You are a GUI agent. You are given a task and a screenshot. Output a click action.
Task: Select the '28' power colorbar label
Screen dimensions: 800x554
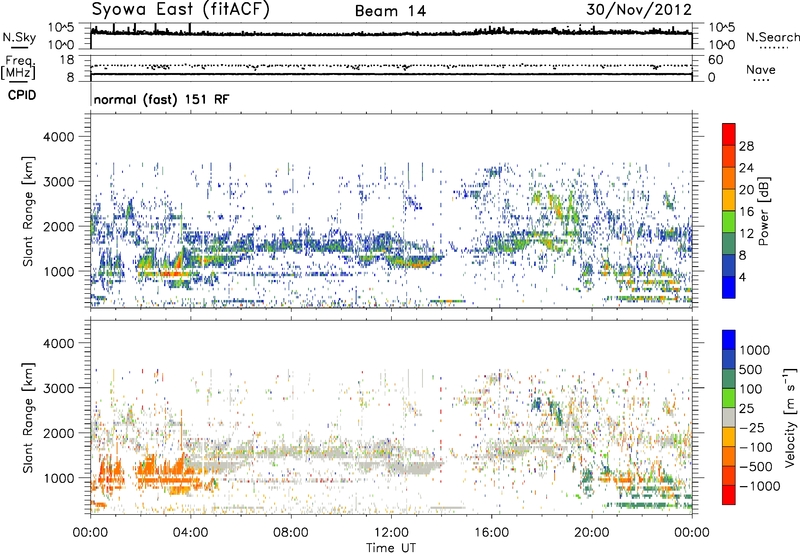pos(746,146)
